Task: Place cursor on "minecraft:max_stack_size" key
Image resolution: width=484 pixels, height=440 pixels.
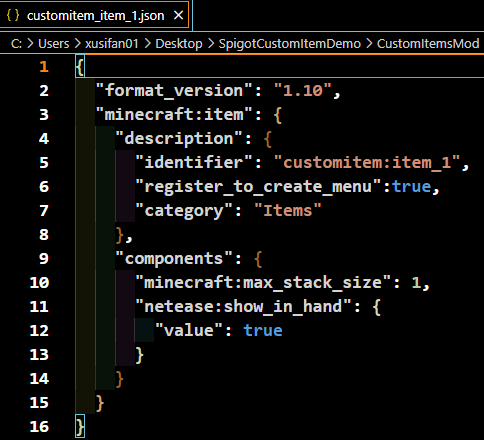Action: pyautogui.click(x=263, y=282)
